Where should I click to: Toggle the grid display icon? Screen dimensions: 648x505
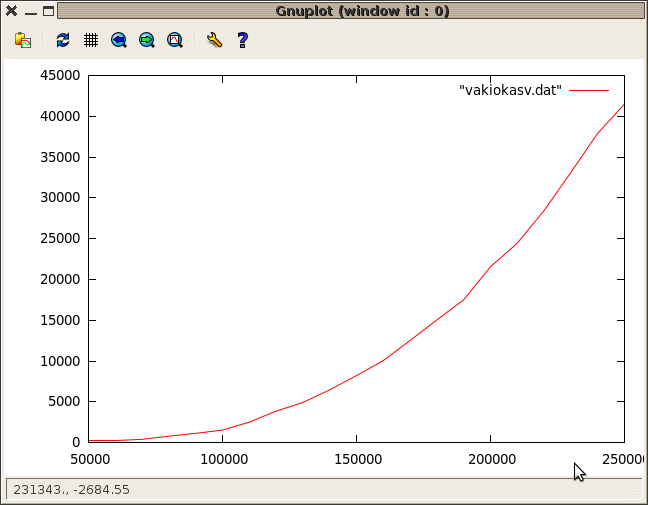(91, 40)
